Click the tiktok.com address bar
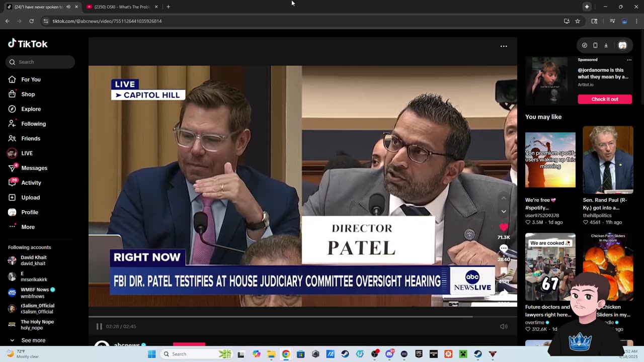 click(107, 21)
